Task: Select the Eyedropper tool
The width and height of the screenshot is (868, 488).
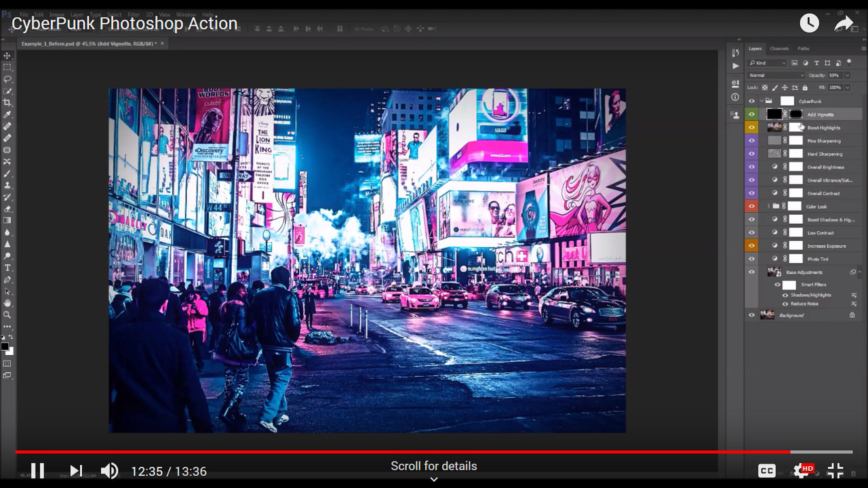Action: click(x=7, y=115)
